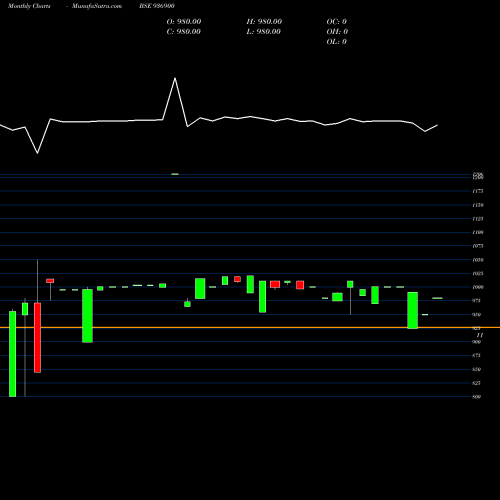
Task: Click the "Monthly Charts" title text
Action: [29, 6]
